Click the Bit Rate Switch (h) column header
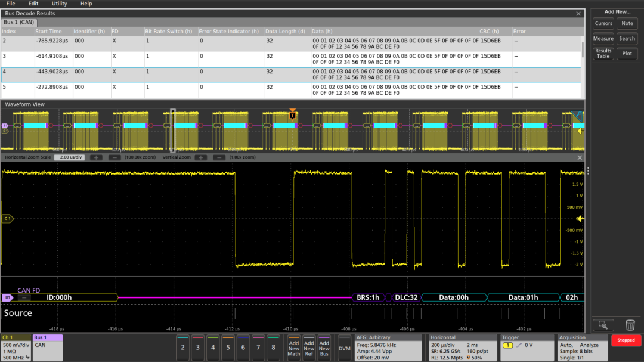The height and width of the screenshot is (363, 644). [168, 31]
